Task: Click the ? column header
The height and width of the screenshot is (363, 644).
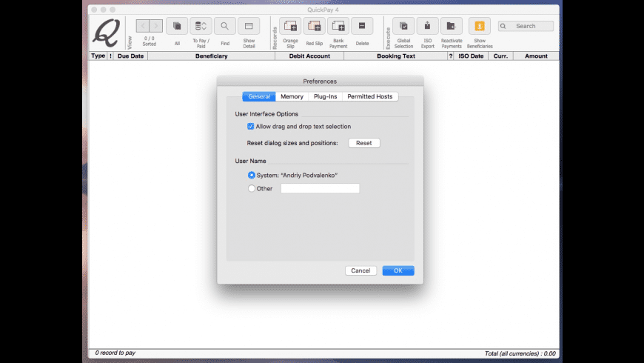Action: (x=451, y=56)
